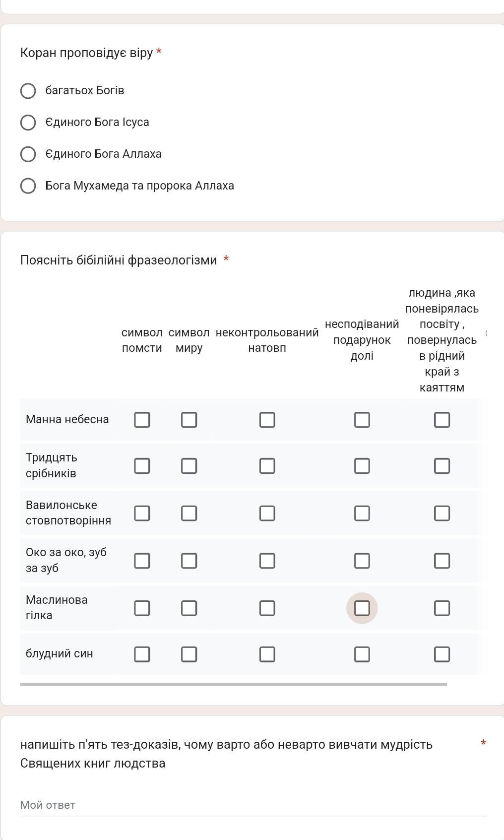Check 'несподіваний подарунок долі' for Манна небесна
The height and width of the screenshot is (840, 504).
(362, 420)
